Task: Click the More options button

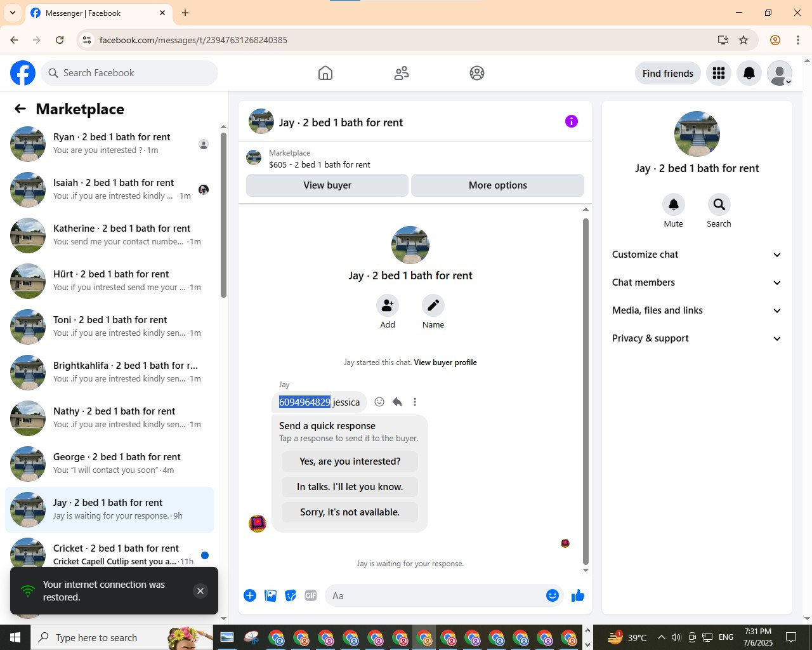Action: [x=498, y=185]
